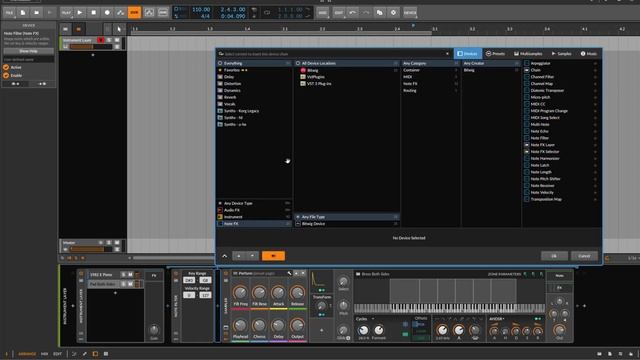
Task: Adjust Filt Freq knob in Sampler
Action: tap(240, 293)
